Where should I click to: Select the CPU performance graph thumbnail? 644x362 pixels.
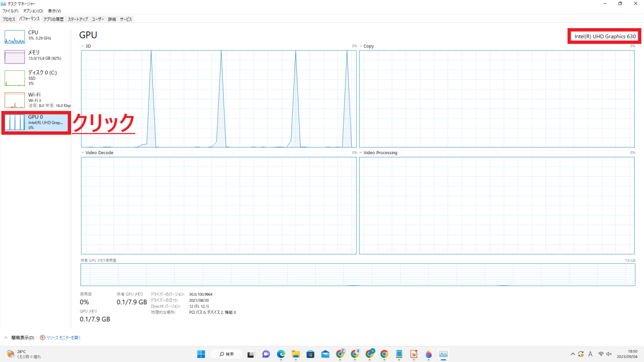[x=15, y=37]
